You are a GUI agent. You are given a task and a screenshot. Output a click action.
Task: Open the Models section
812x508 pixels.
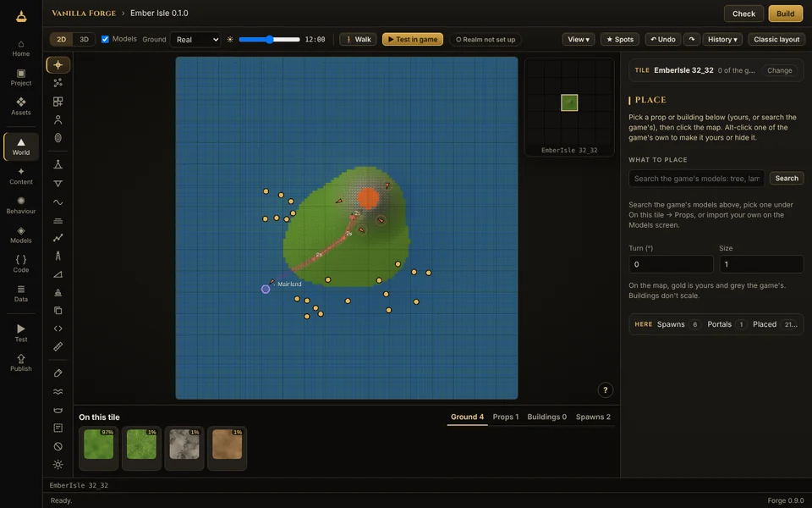tap(21, 235)
